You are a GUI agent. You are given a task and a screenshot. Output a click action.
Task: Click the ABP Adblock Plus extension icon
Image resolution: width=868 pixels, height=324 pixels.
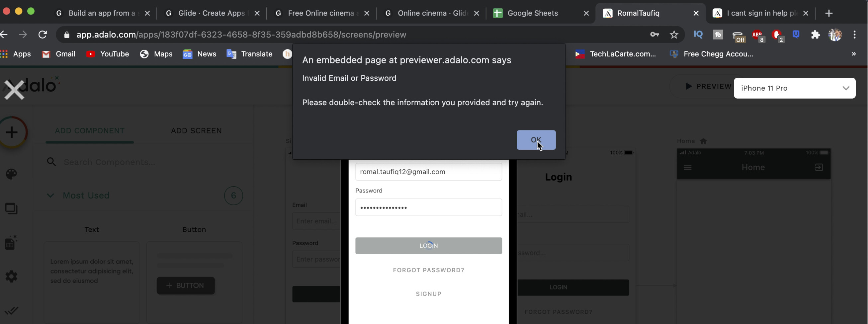[x=757, y=35]
